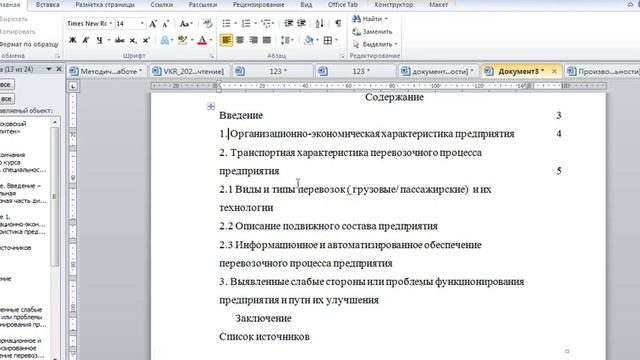
Task: Click the left indent marker on the ruler
Action: (219, 87)
